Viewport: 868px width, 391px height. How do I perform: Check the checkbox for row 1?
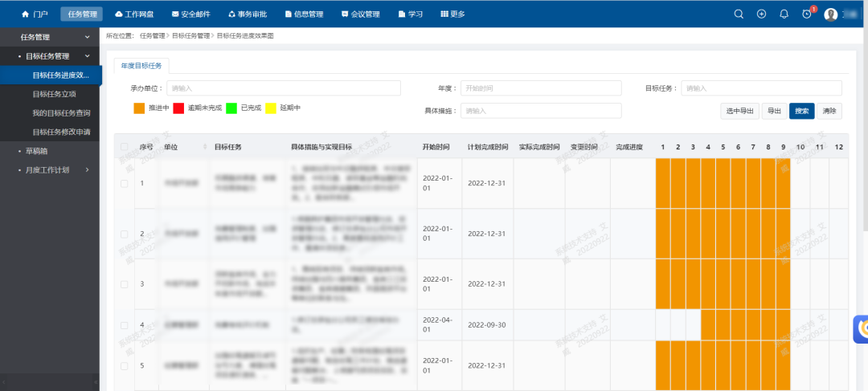point(124,184)
